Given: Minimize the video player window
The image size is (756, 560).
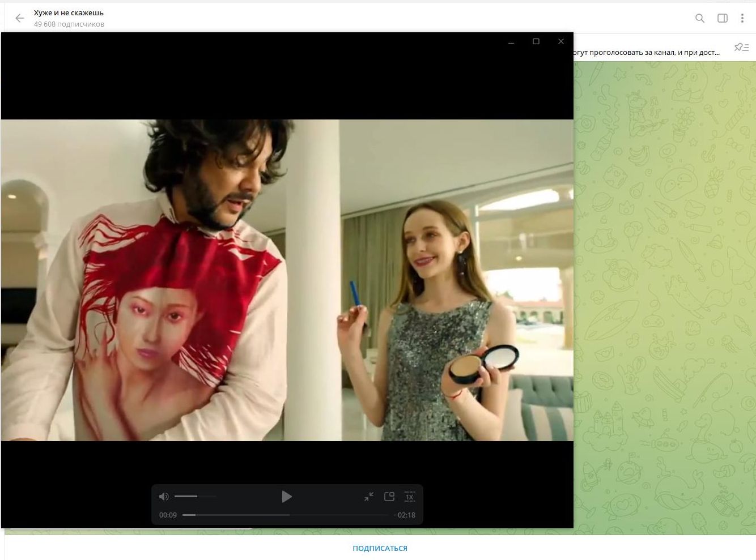Looking at the screenshot, I should coord(511,42).
